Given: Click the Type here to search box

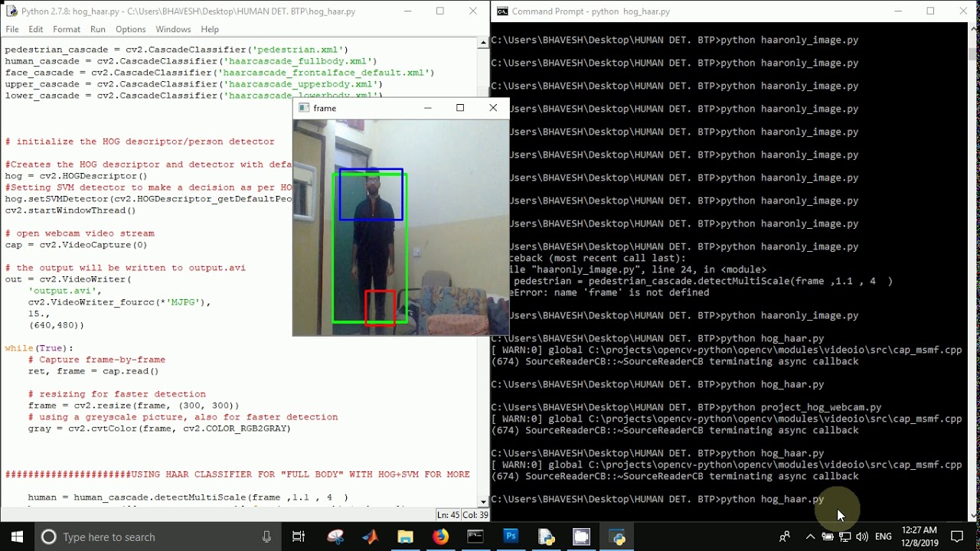Looking at the screenshot, I should [x=157, y=537].
